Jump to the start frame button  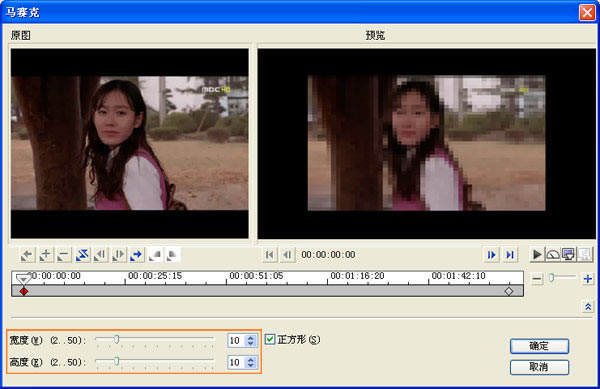[x=269, y=255]
